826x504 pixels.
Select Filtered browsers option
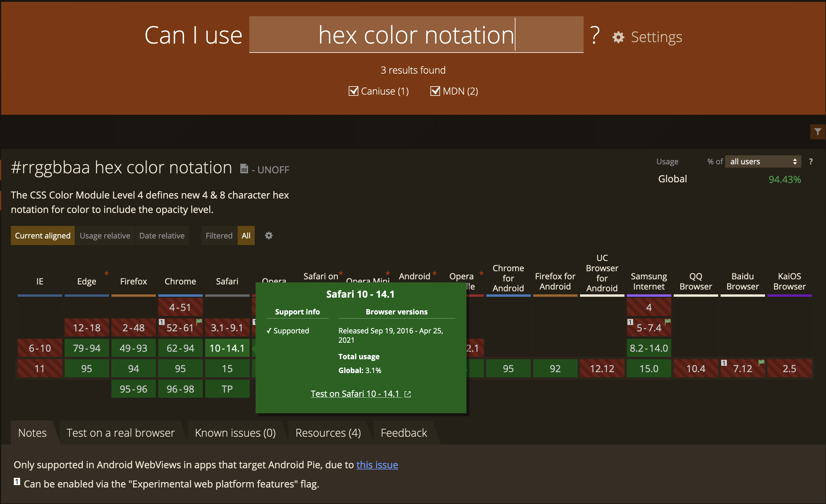pyautogui.click(x=219, y=235)
